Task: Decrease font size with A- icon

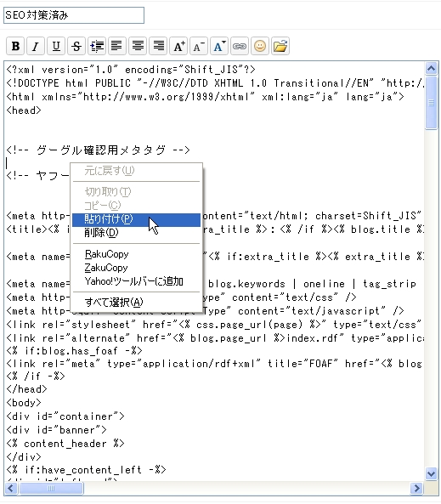Action: pos(199,46)
